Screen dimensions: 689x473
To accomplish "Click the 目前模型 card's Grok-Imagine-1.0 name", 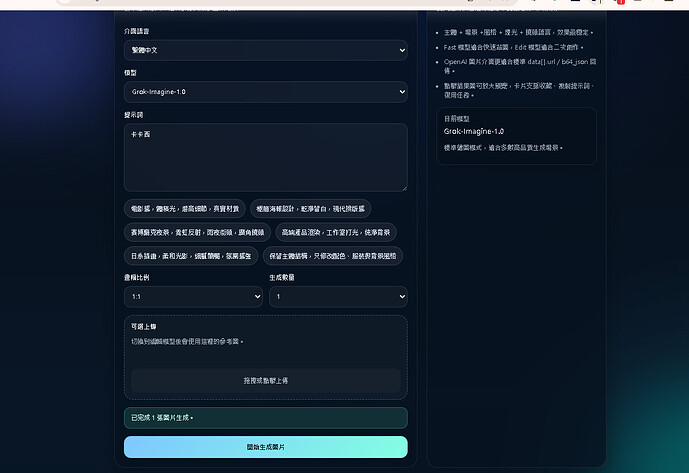I will (x=474, y=131).
